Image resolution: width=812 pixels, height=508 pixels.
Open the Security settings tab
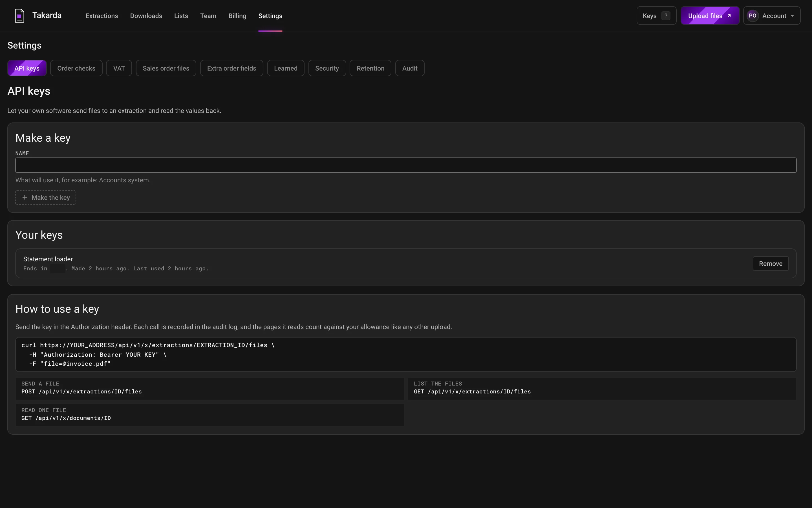(327, 68)
